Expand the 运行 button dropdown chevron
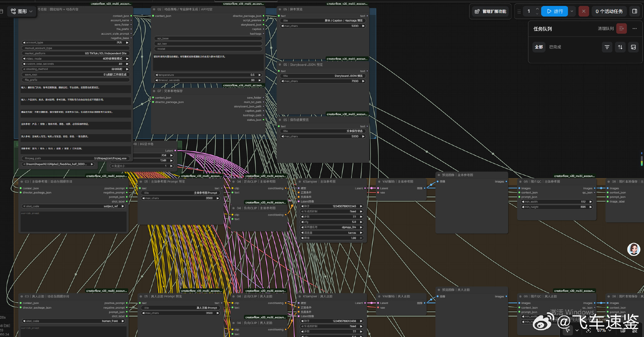Viewport: 644px width, 337px height. click(572, 11)
